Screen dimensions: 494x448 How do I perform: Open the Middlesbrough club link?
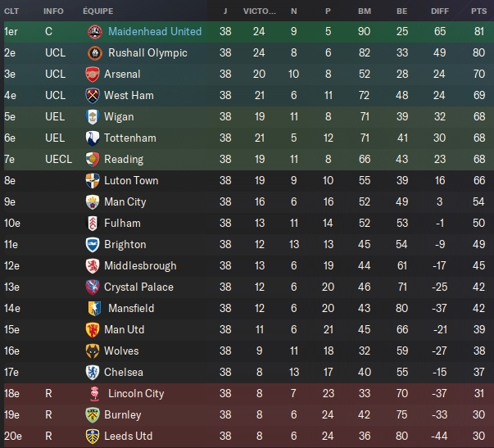point(138,265)
